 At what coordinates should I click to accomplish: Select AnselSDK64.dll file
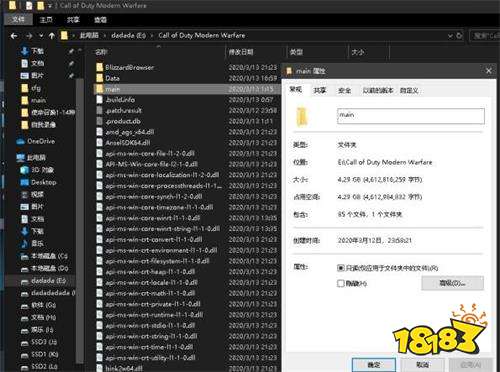123,143
